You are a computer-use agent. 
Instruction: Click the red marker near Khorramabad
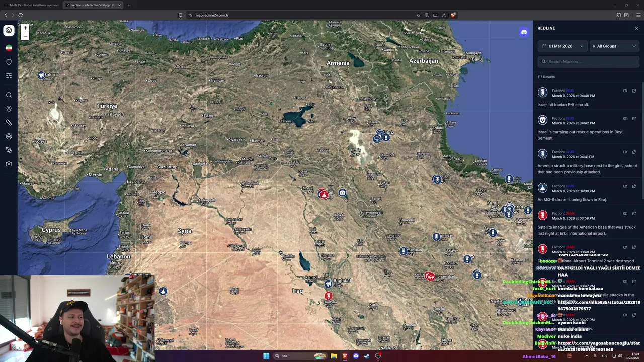(430, 276)
